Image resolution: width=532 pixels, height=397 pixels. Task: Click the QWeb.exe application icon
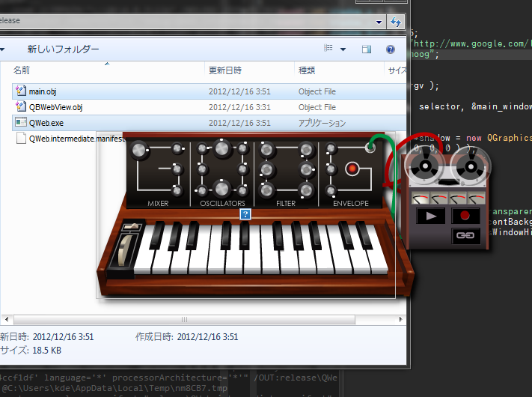pos(21,122)
